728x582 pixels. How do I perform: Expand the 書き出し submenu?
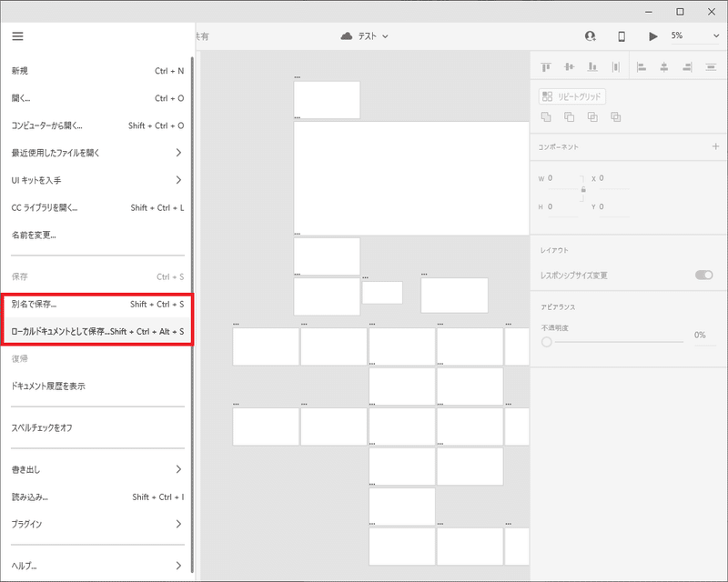click(97, 469)
